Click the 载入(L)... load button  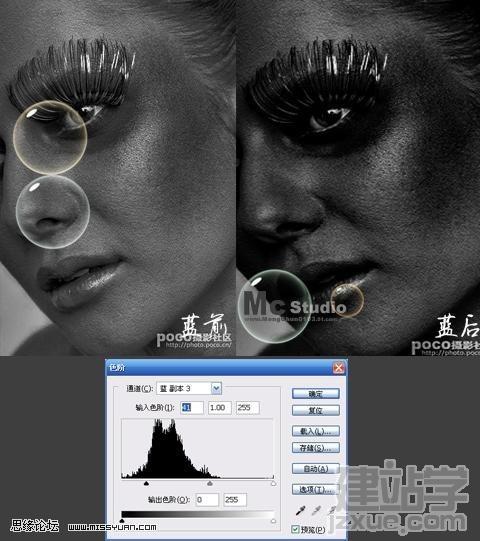point(316,431)
